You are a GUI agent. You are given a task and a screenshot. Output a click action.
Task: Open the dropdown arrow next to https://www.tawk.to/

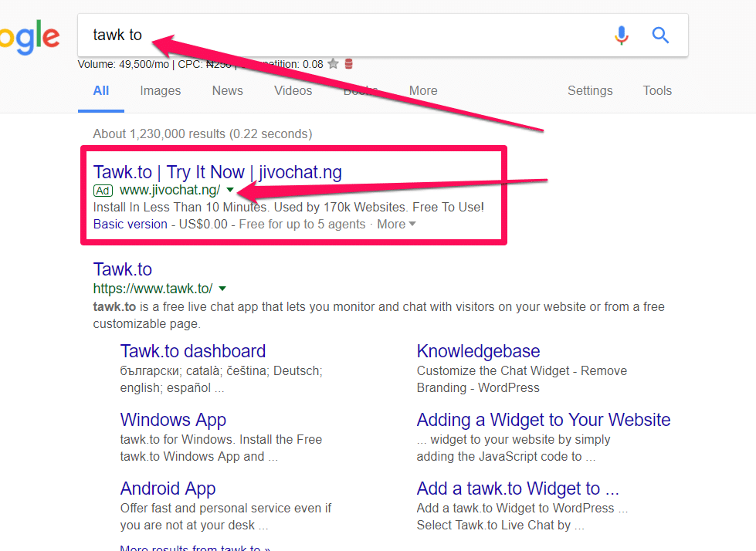pyautogui.click(x=222, y=289)
